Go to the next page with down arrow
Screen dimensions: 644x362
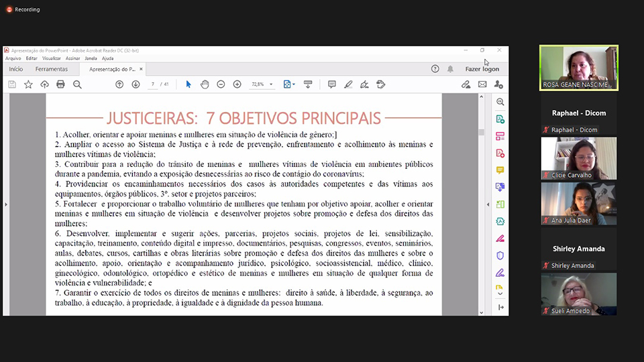pyautogui.click(x=136, y=84)
